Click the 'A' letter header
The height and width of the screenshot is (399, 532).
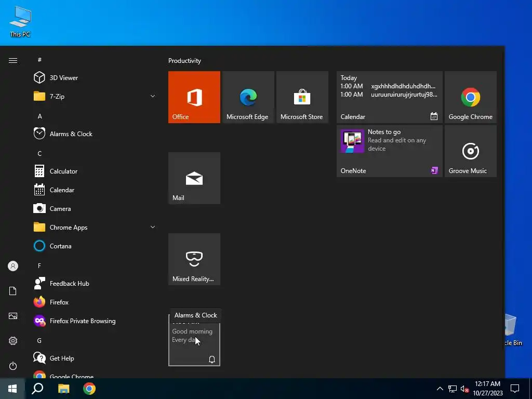coord(39,116)
